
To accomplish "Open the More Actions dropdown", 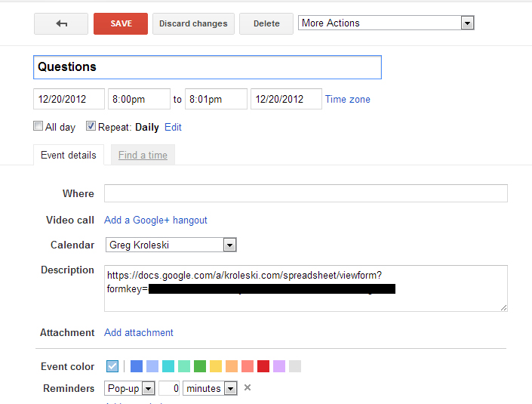I will click(386, 23).
